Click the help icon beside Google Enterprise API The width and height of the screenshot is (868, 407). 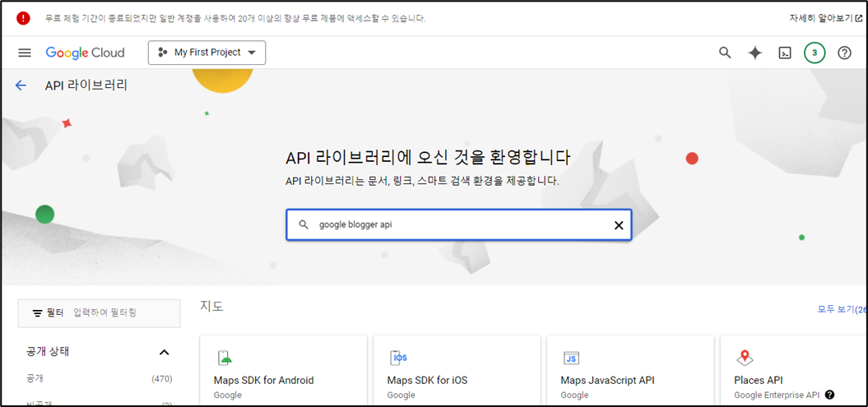829,395
